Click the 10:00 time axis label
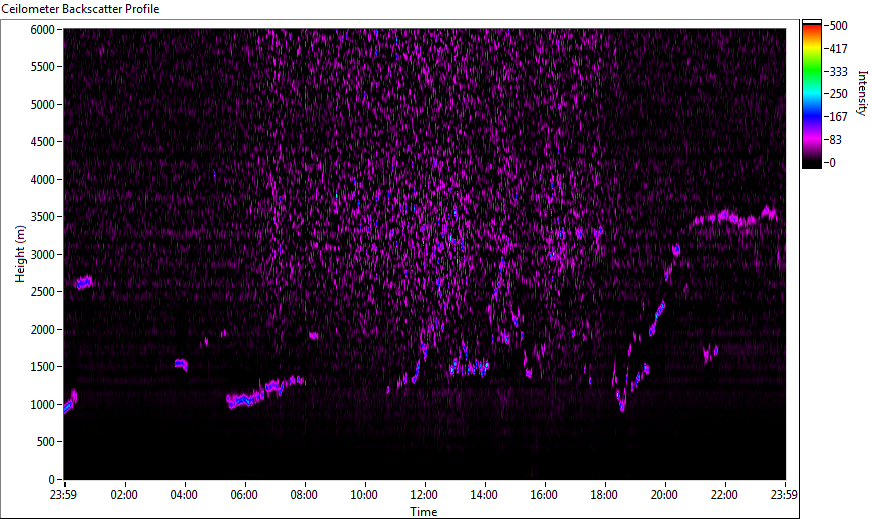The height and width of the screenshot is (519, 872). tap(364, 495)
